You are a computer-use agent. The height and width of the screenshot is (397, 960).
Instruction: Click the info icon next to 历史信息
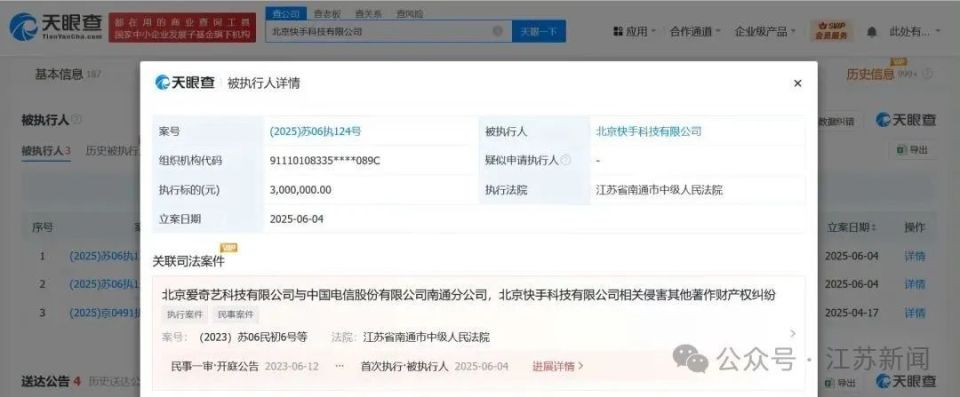point(927,74)
